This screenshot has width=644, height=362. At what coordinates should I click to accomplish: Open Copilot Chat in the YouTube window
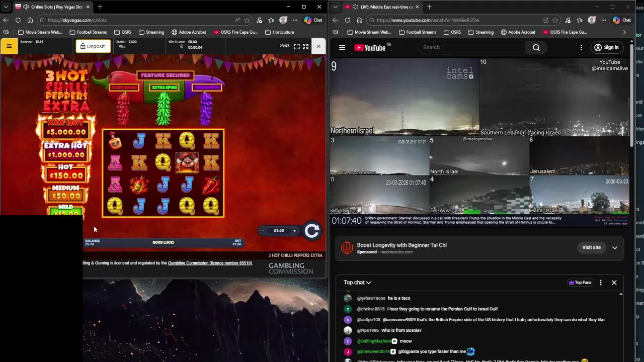click(x=622, y=20)
